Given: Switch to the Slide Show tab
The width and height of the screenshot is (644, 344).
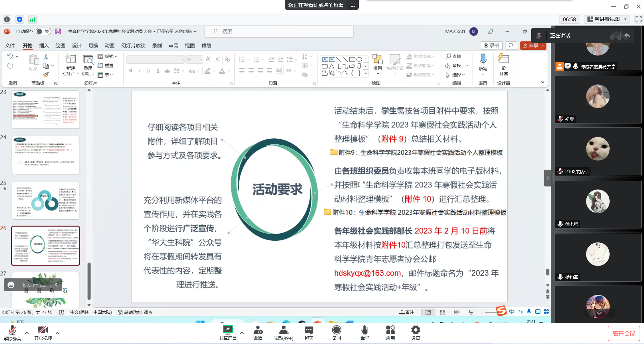Looking at the screenshot, I should 133,46.
